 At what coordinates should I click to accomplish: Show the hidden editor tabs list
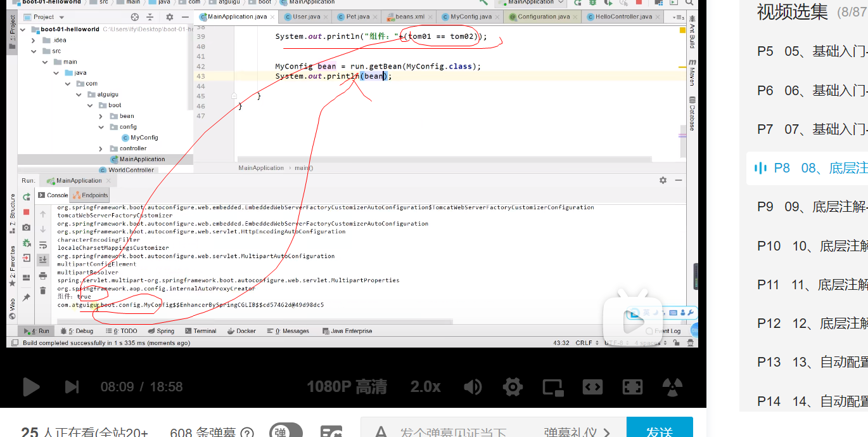click(x=678, y=17)
